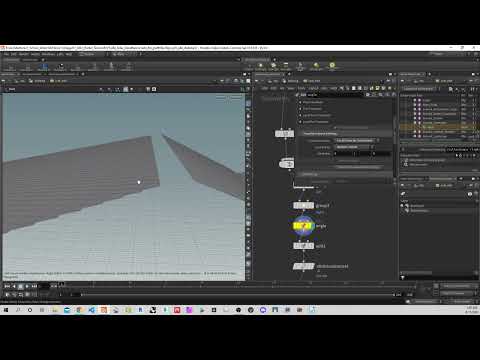Open Visual Studio Code from taskbar

(91, 310)
